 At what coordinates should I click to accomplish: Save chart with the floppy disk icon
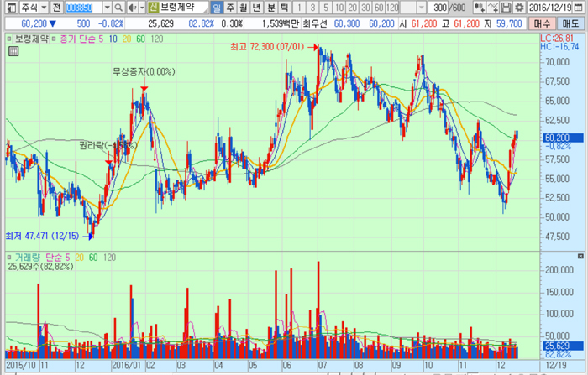(x=506, y=7)
